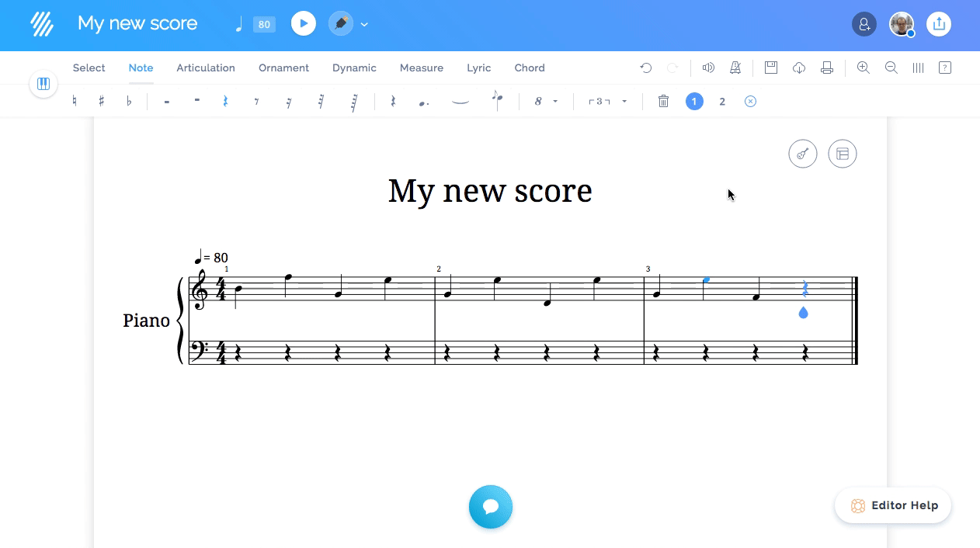Select the sixteenth rest duration
980x548 pixels.
289,101
